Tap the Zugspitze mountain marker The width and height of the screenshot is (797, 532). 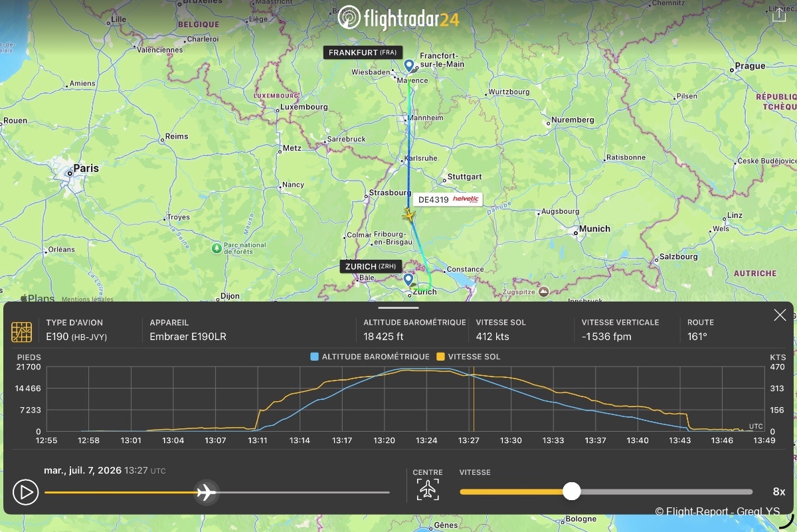(x=544, y=292)
